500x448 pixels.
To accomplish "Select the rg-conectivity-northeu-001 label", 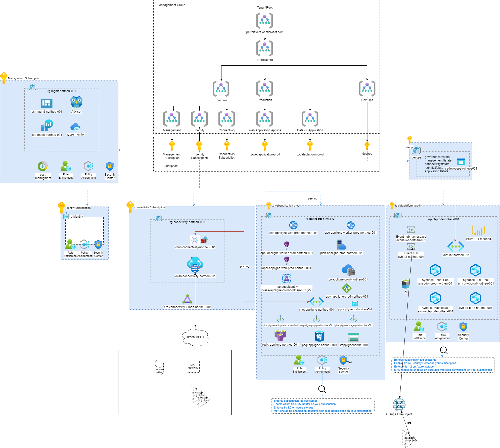I will pyautogui.click(x=187, y=222).
